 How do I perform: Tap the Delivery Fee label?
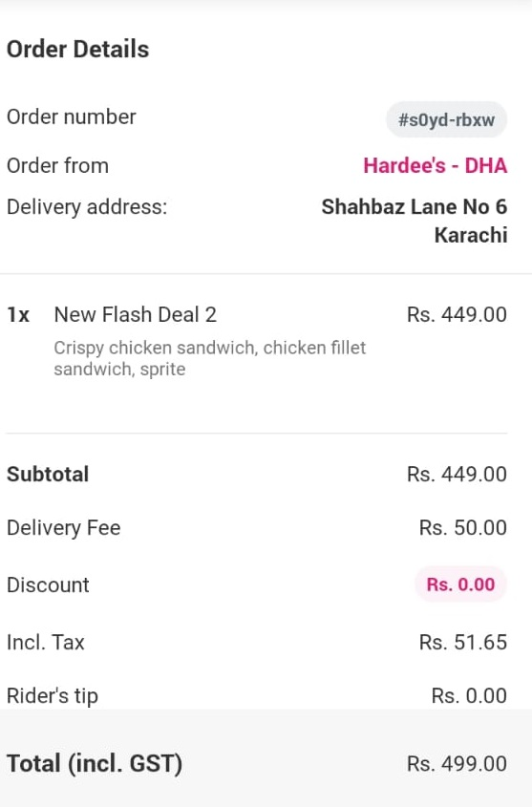(64, 527)
